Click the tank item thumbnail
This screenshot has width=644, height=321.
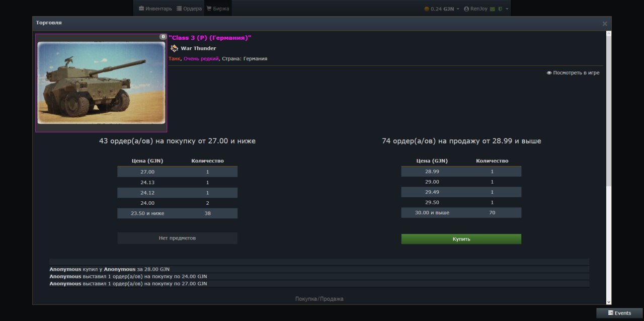point(101,83)
